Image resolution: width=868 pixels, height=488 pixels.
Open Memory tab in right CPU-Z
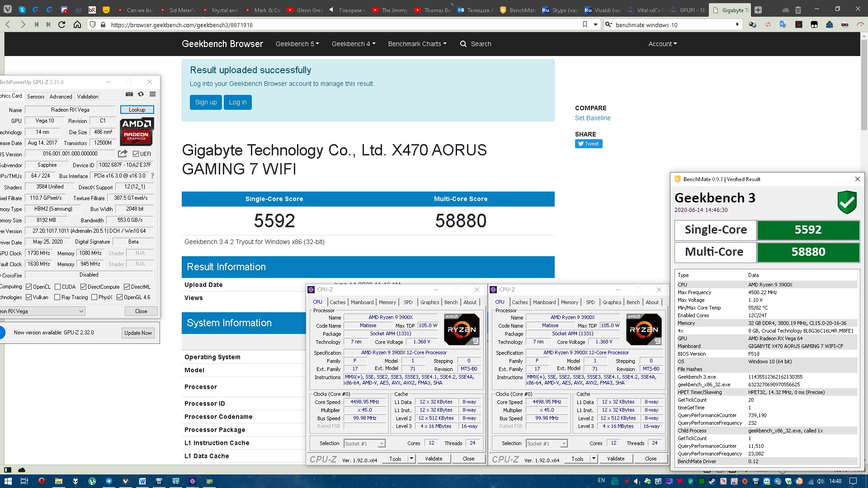point(570,302)
